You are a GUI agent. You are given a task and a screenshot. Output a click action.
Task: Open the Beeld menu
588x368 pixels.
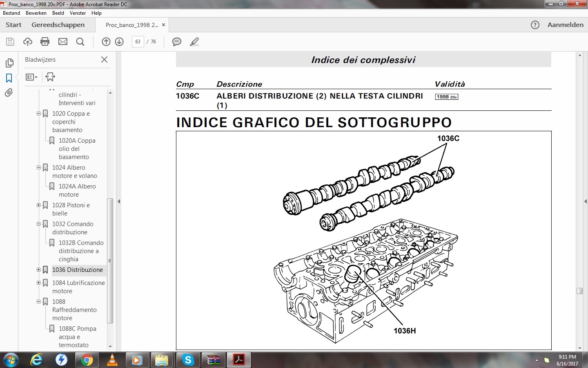(58, 13)
